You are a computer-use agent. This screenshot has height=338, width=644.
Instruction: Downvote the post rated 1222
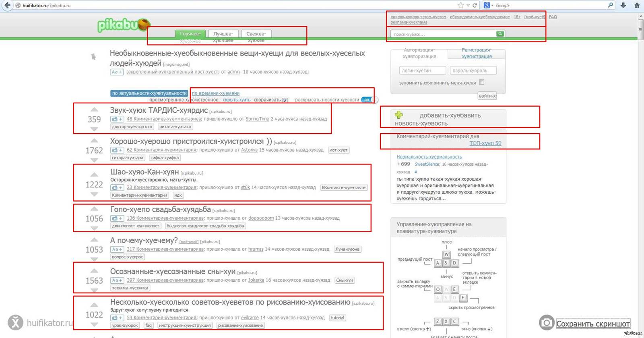coord(94,194)
